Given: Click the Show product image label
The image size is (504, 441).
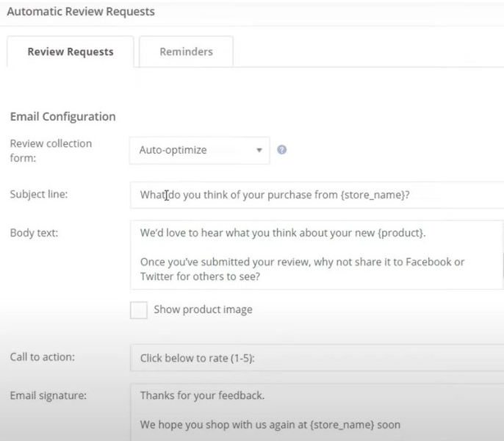Looking at the screenshot, I should pos(203,309).
